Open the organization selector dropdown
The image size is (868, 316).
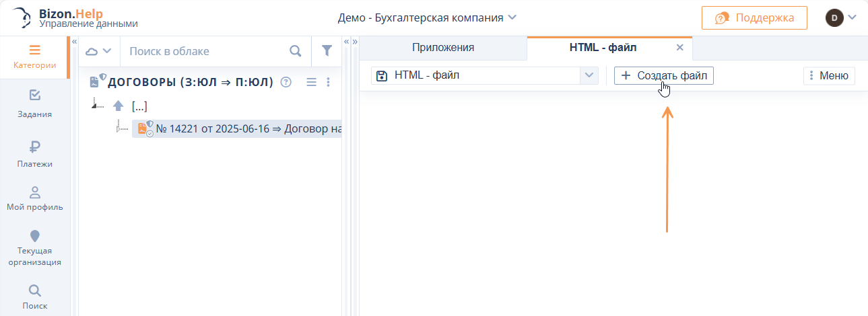click(x=427, y=17)
